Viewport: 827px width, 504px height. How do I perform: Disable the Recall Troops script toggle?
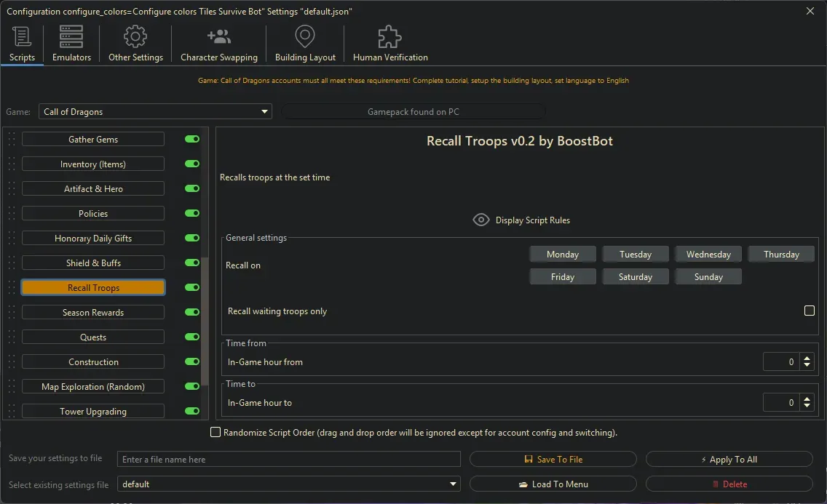point(191,287)
